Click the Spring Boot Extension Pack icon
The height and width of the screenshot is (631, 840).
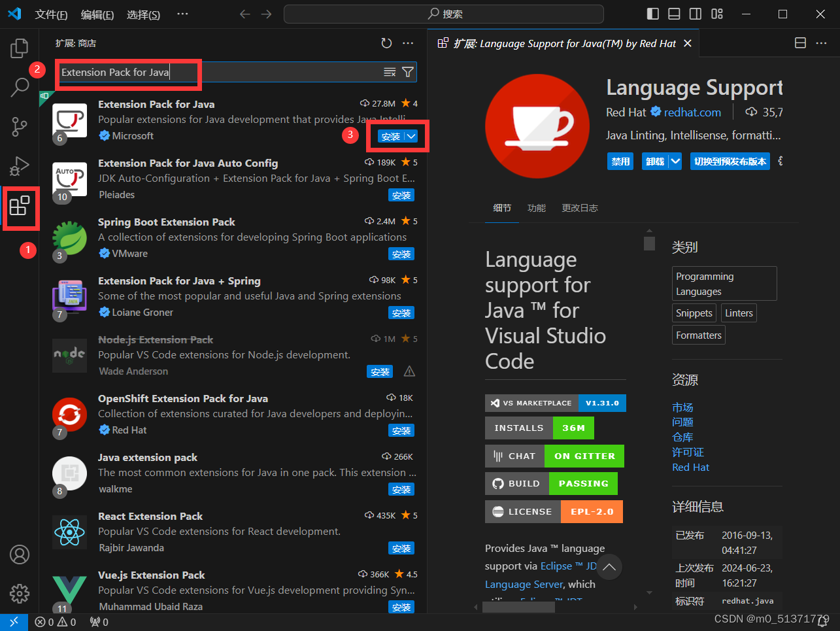pos(69,238)
